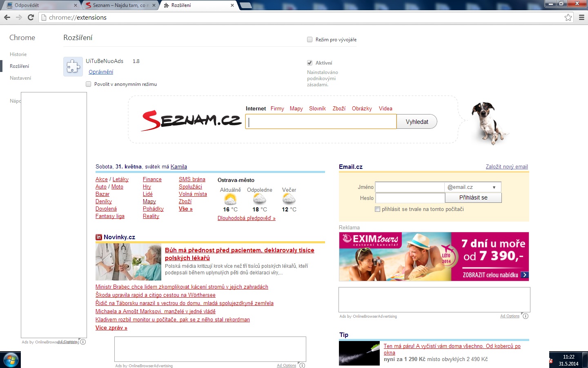Open Nastavení in Chrome sidebar
Image resolution: width=588 pixels, height=368 pixels.
20,78
